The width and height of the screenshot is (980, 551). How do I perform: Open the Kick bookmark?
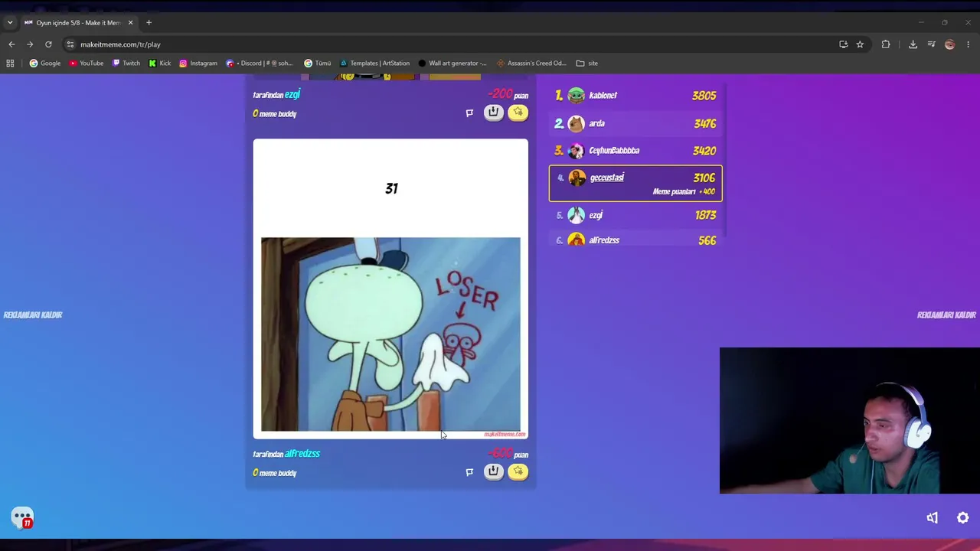pos(160,64)
